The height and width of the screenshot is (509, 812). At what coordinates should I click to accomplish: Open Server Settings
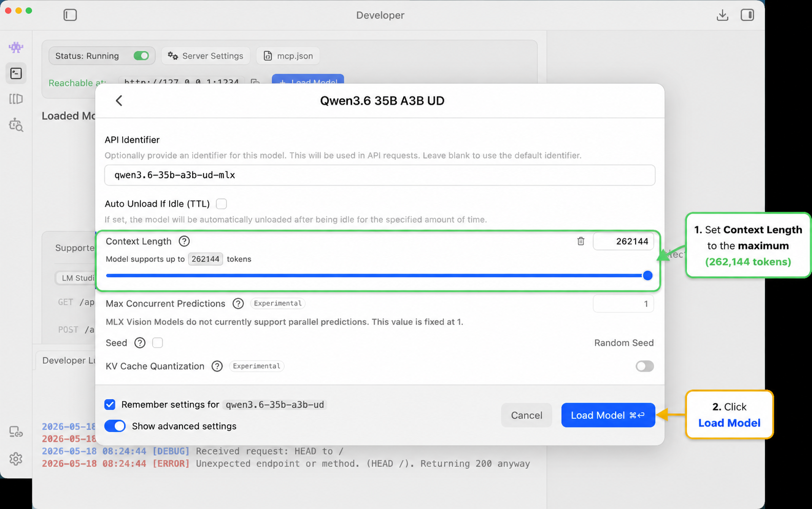tap(206, 56)
